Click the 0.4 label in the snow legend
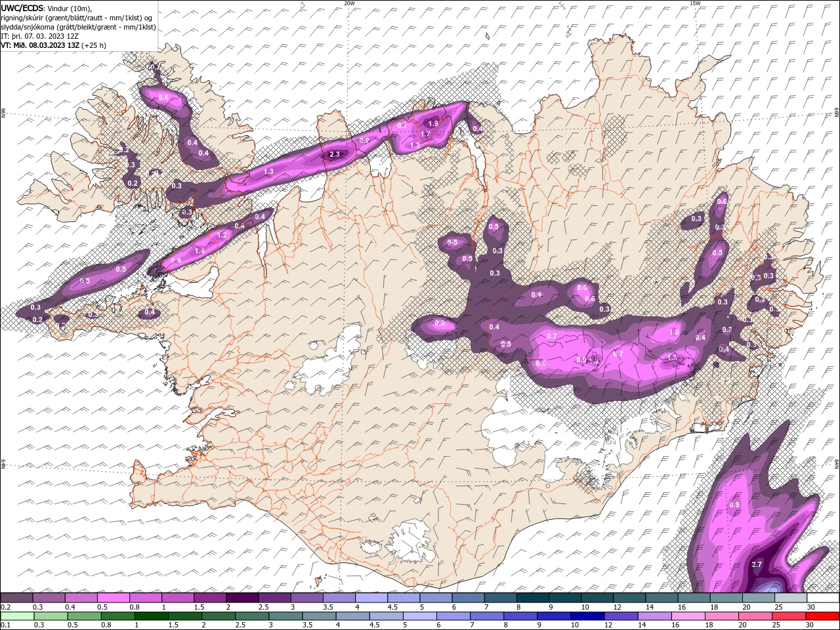 point(70,607)
